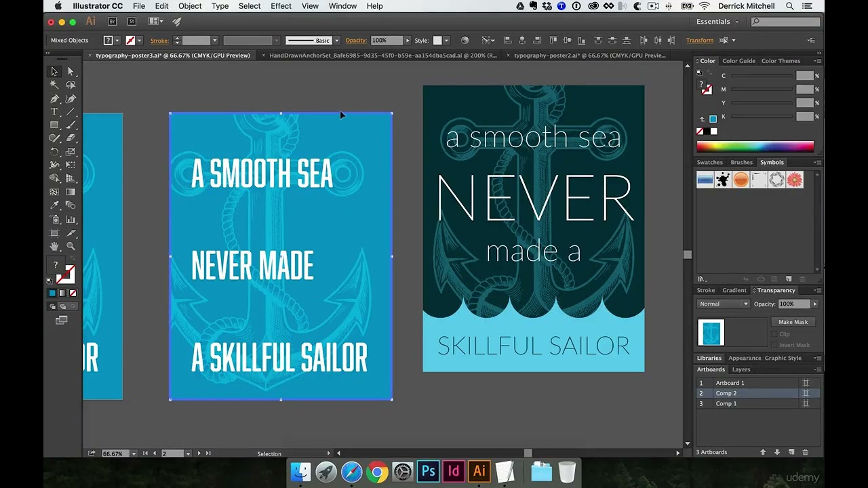868x488 pixels.
Task: Select the Mesh tool
Action: [x=54, y=192]
